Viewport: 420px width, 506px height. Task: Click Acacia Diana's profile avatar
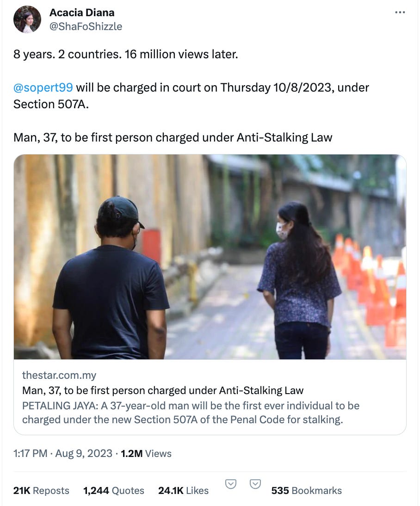tap(27, 19)
